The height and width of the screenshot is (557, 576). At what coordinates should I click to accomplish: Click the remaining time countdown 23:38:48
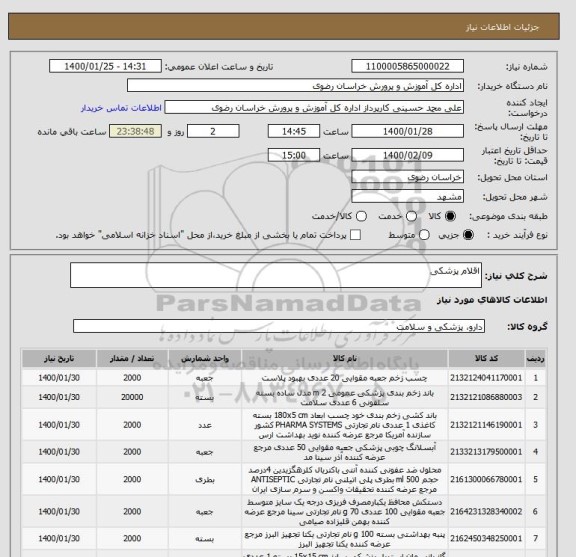coord(136,132)
